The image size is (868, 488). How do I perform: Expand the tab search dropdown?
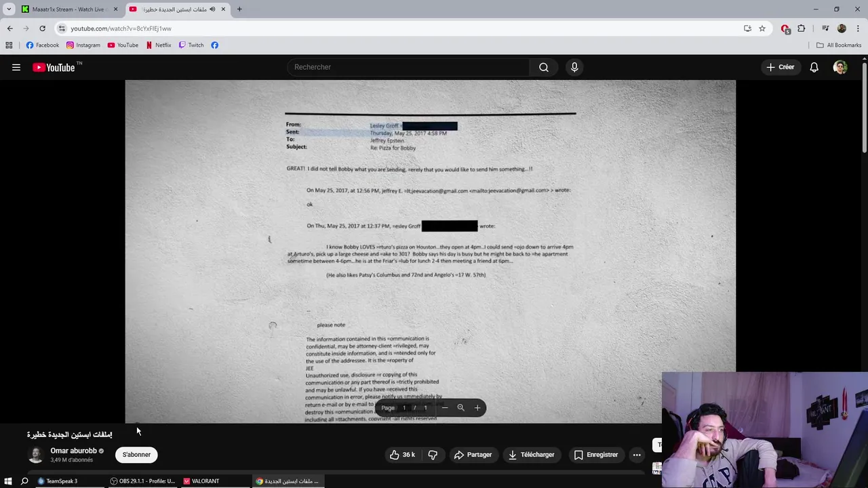tap(9, 9)
